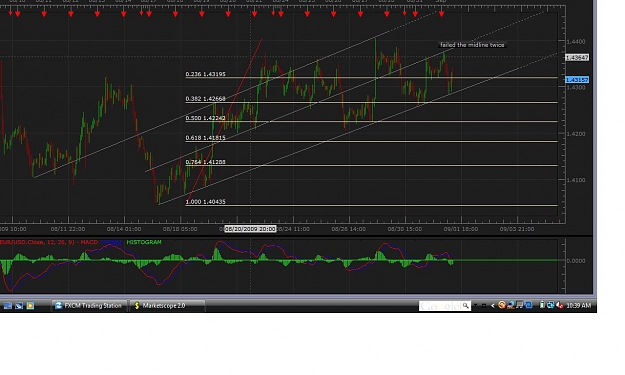Click the 08/18 05:00 time axis label

tap(180, 229)
